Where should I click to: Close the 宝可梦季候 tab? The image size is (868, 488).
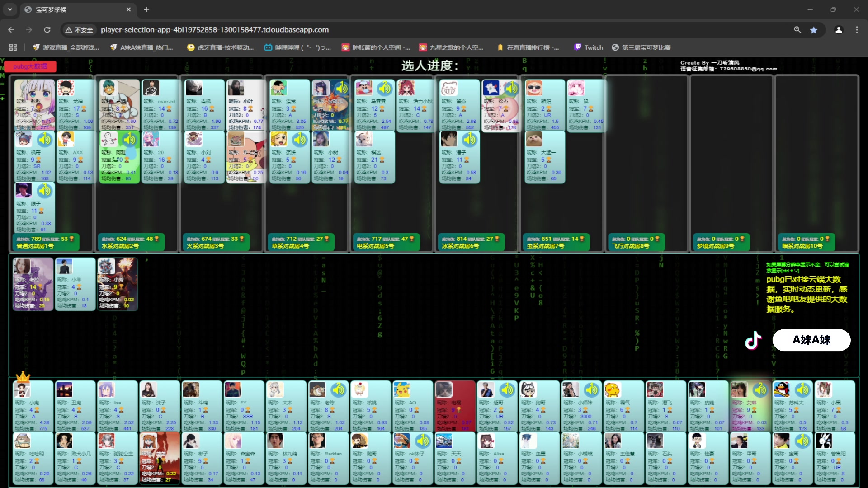tap(128, 9)
